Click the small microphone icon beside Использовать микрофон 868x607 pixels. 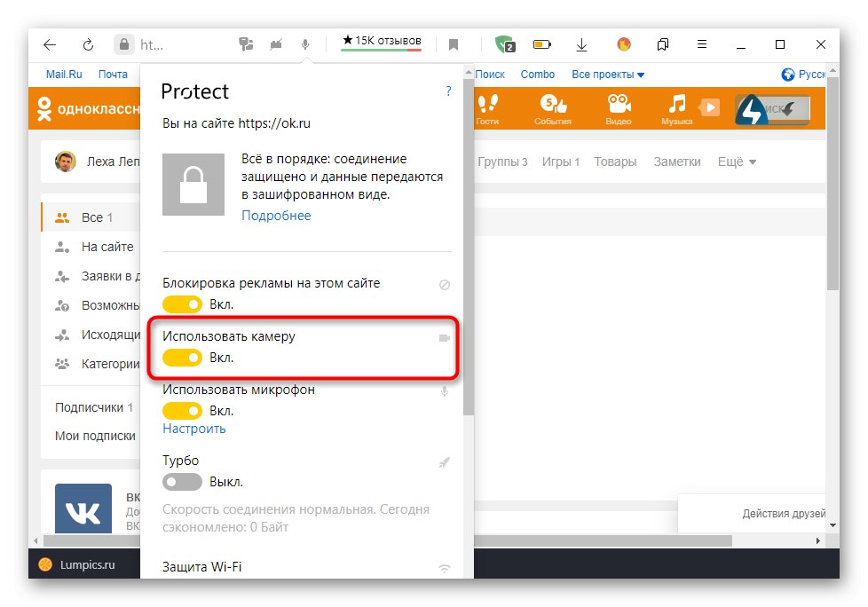pos(445,391)
